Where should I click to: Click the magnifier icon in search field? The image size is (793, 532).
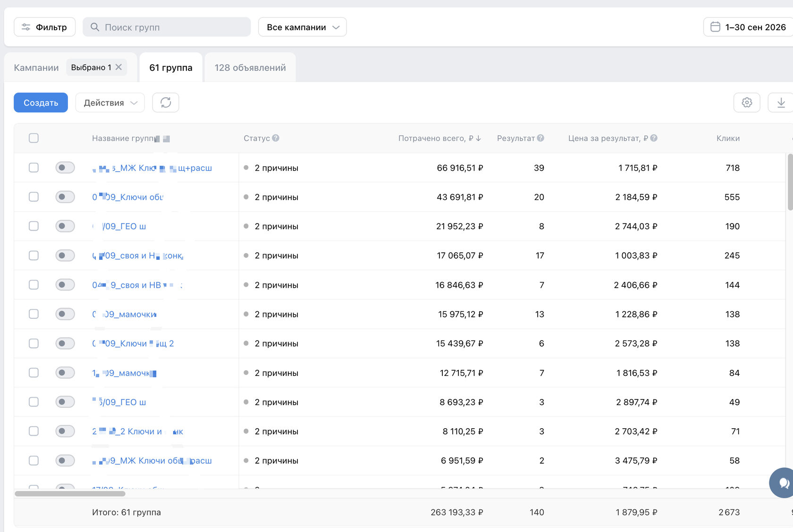pos(95,27)
